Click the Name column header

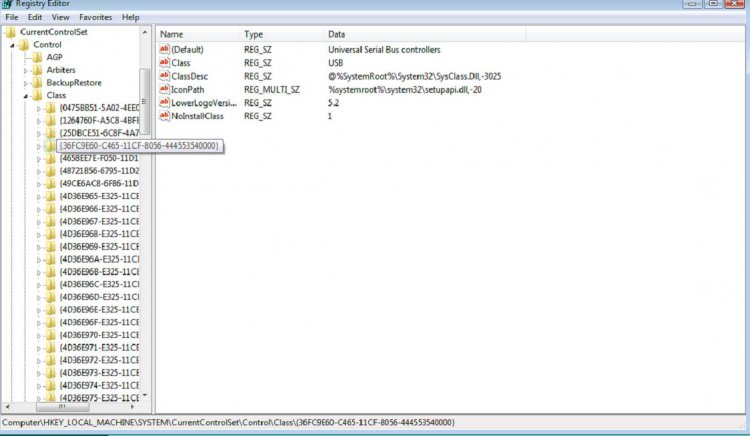pyautogui.click(x=198, y=34)
